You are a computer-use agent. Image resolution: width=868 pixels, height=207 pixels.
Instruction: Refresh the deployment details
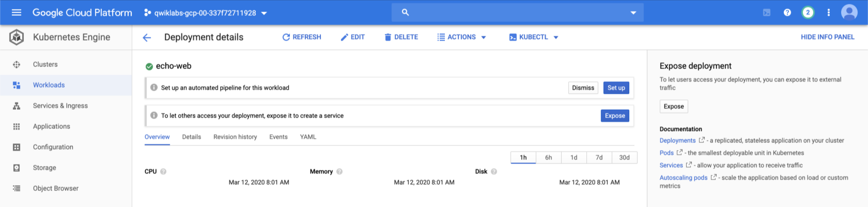302,37
